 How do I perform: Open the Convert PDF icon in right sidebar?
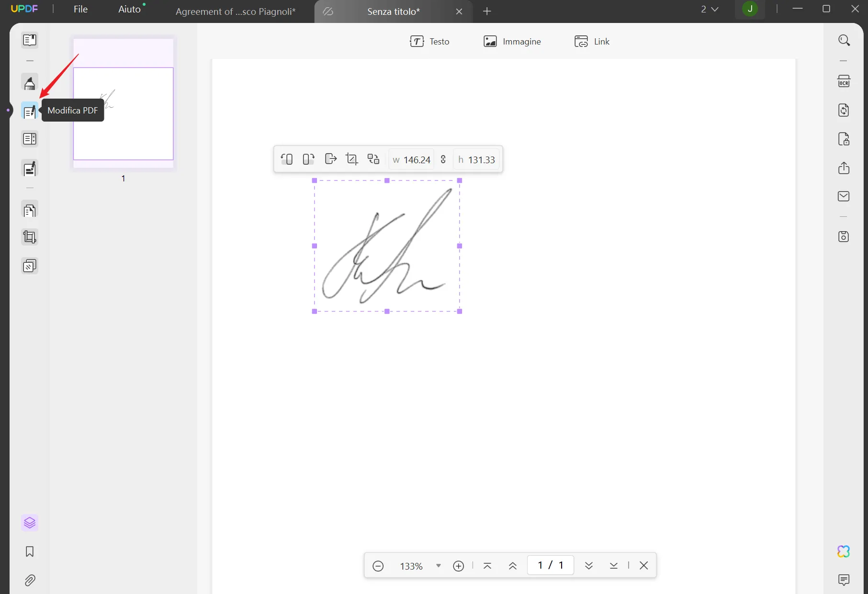[844, 110]
